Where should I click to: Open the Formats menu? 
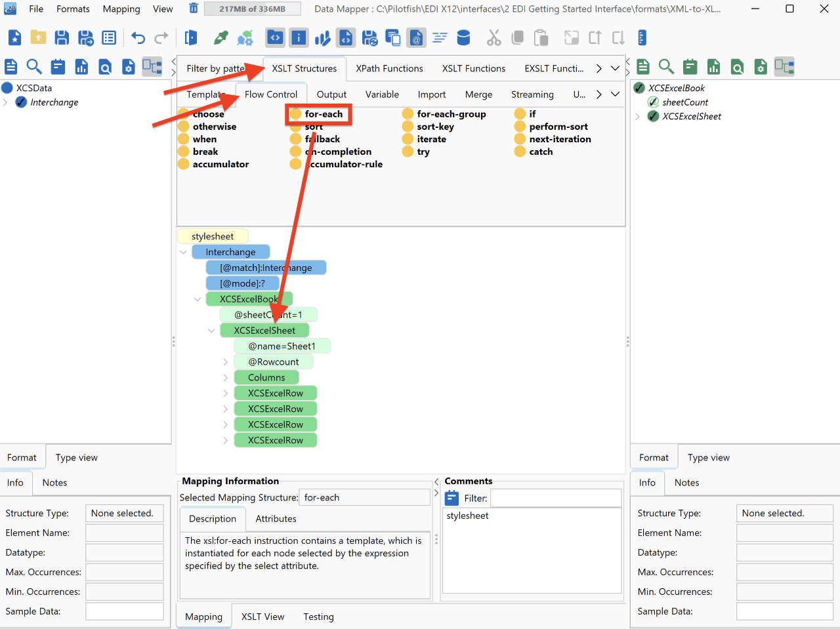tap(73, 9)
